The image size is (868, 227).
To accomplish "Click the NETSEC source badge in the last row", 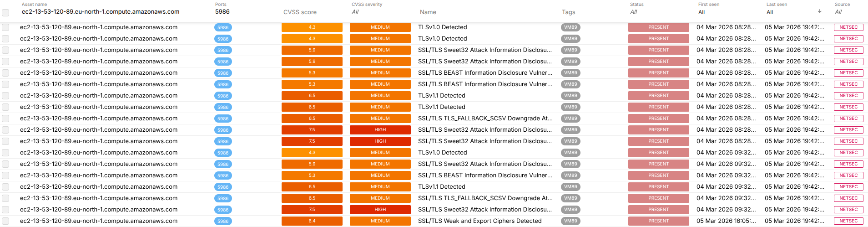I will [848, 221].
